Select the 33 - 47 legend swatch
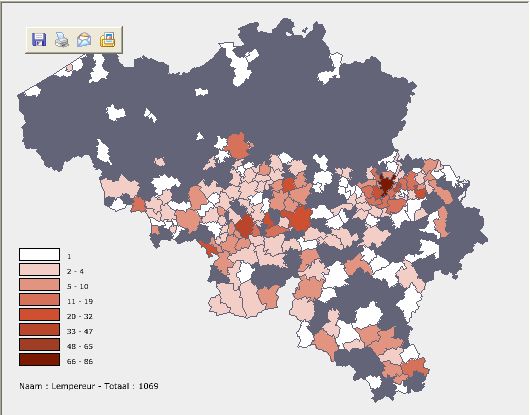 40,329
